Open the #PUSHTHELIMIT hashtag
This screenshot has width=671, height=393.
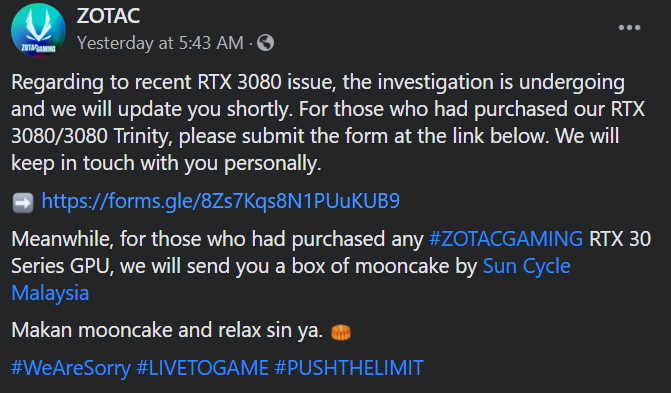[349, 368]
